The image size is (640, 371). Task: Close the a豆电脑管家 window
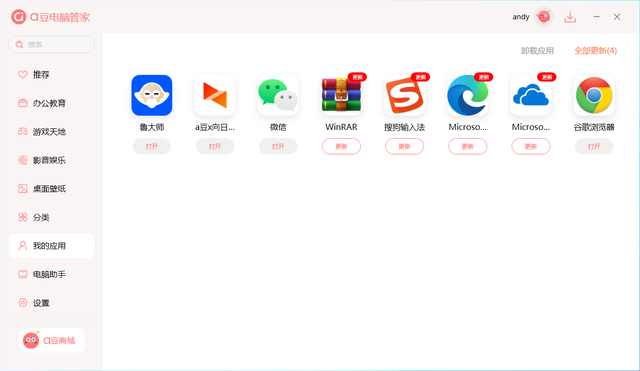point(617,17)
